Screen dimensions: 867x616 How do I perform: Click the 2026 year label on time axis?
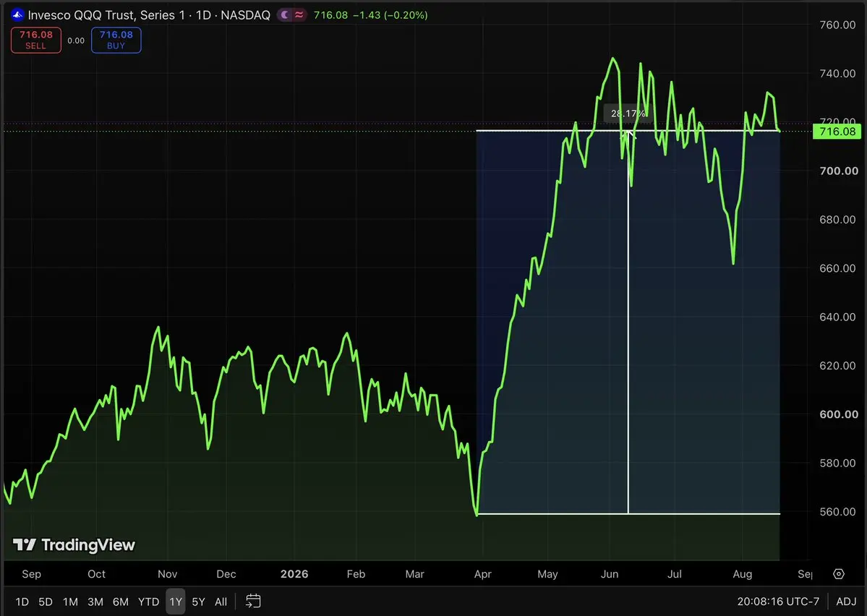294,574
